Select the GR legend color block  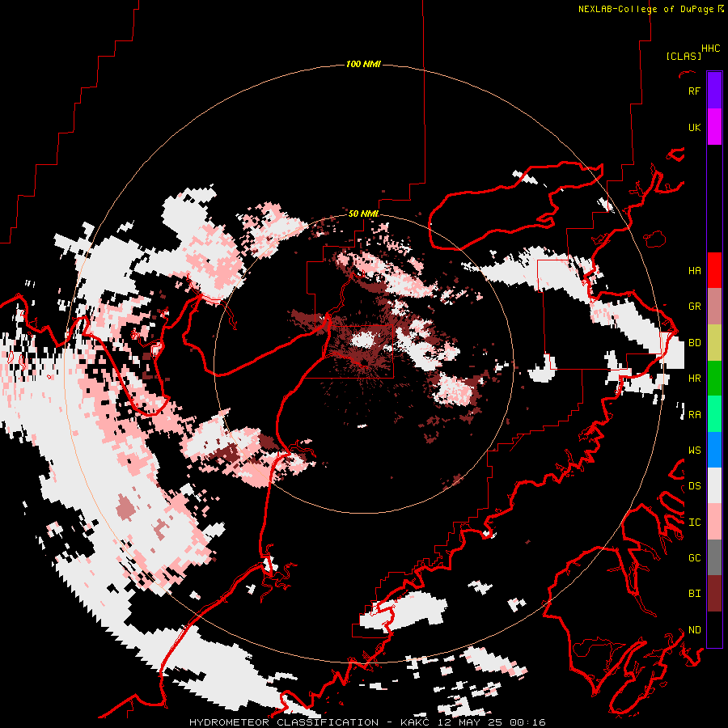coord(714,307)
